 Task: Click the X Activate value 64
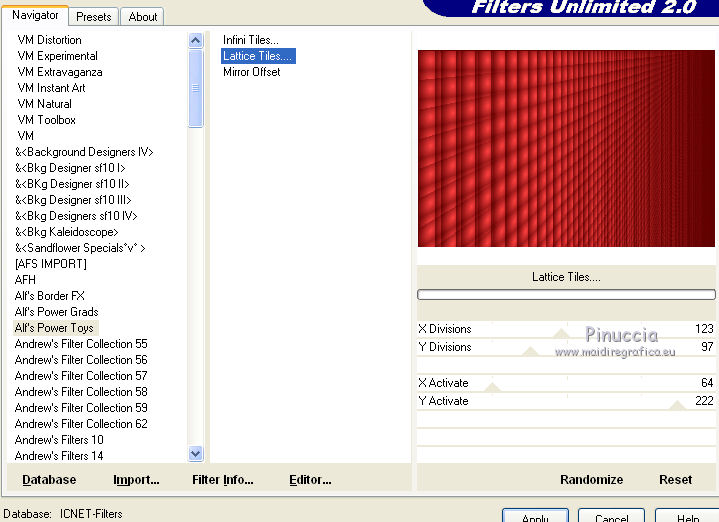tap(707, 383)
